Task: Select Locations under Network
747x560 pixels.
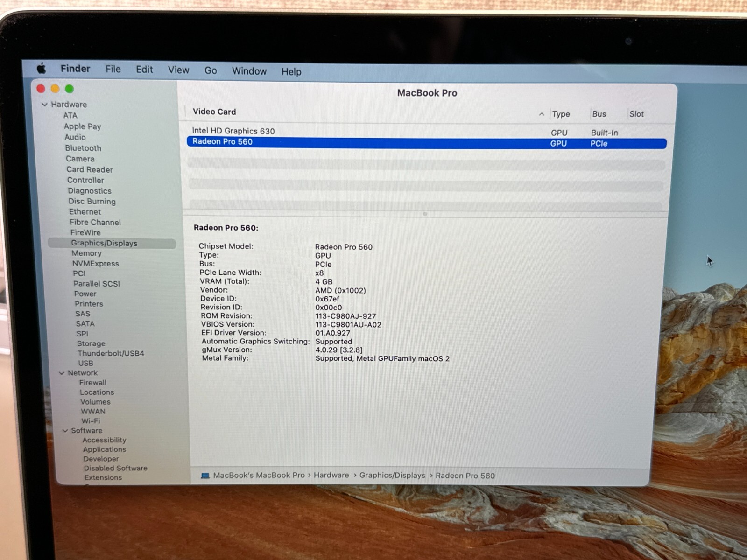Action: (x=97, y=392)
